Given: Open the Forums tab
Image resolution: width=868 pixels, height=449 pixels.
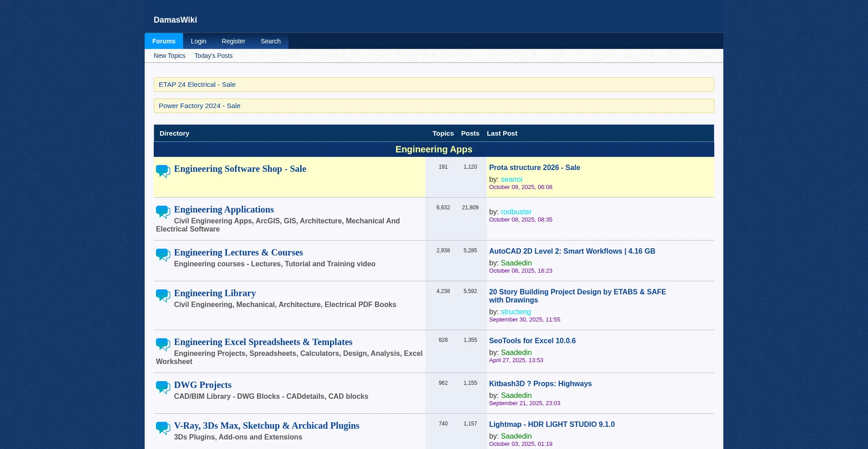Looking at the screenshot, I should pyautogui.click(x=164, y=41).
